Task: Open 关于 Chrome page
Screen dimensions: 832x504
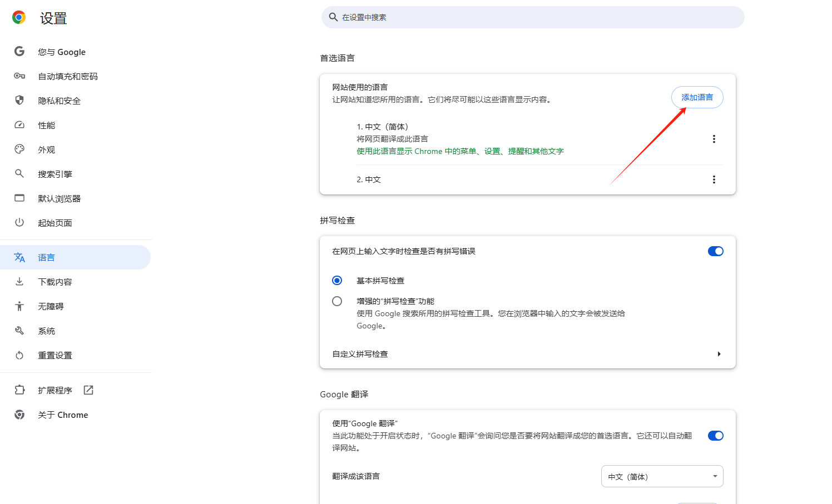Action: [75, 415]
